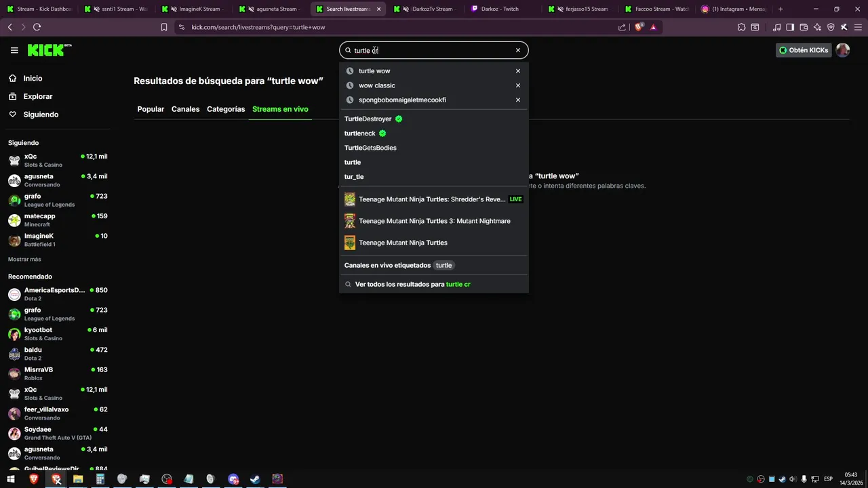Open AmericaEsportsD... recommended channel
Screen dimensions: 868x488
58,294
